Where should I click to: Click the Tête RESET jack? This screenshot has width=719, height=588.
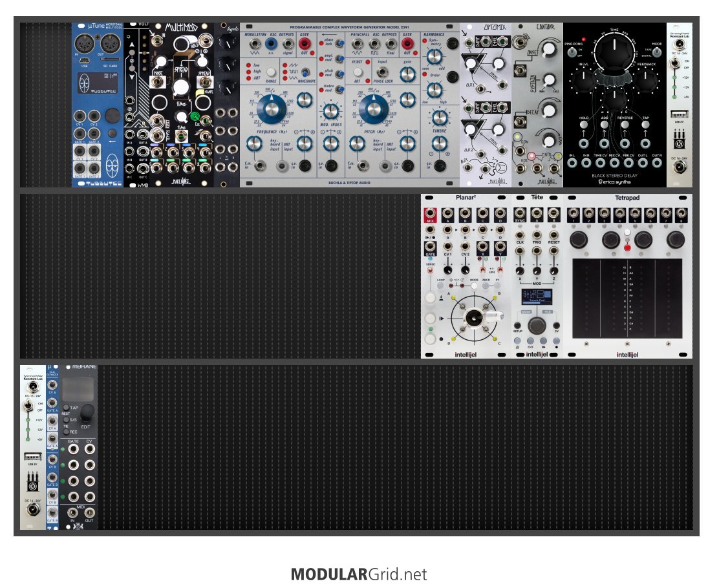tap(554, 236)
